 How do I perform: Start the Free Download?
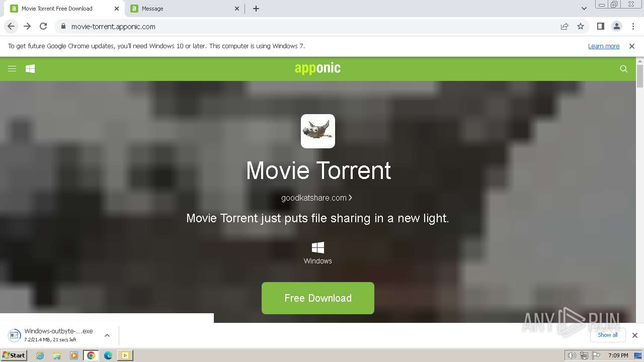(x=318, y=298)
